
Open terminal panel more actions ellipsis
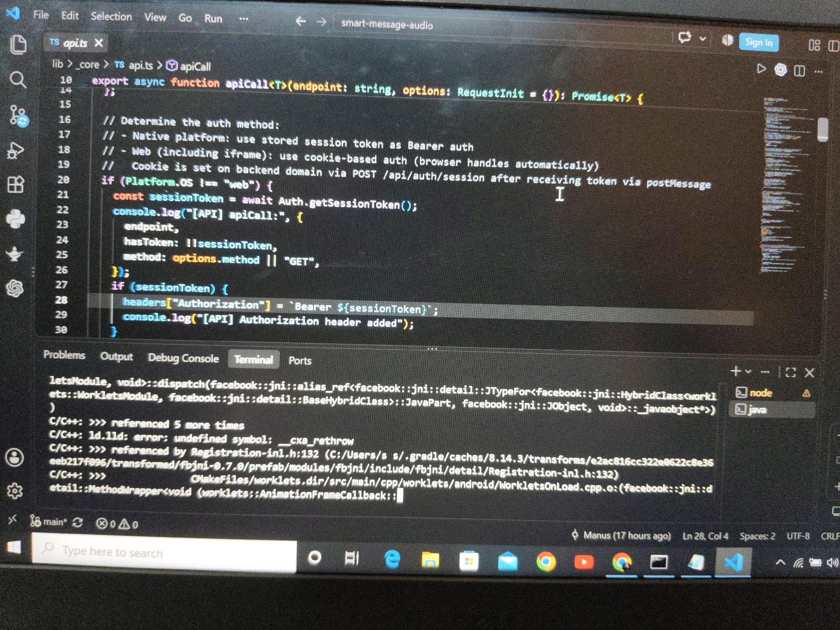(765, 372)
